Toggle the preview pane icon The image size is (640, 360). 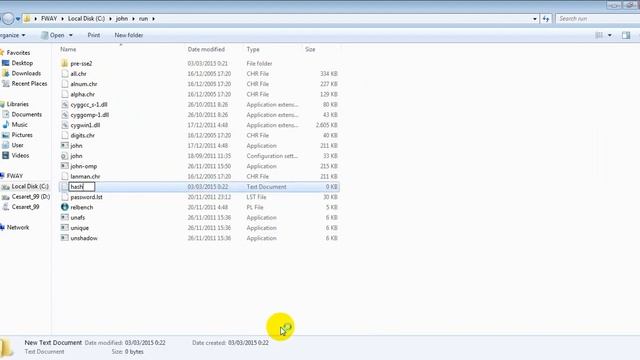(626, 36)
